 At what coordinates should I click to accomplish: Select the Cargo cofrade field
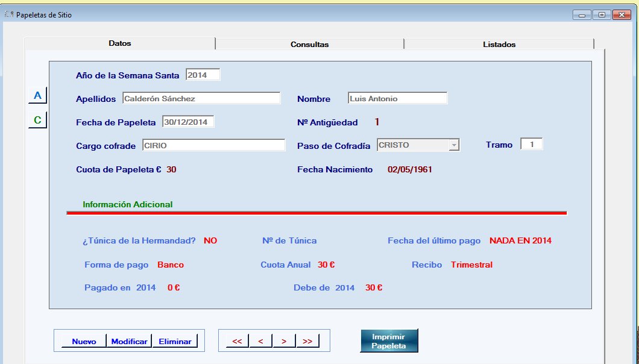click(213, 145)
